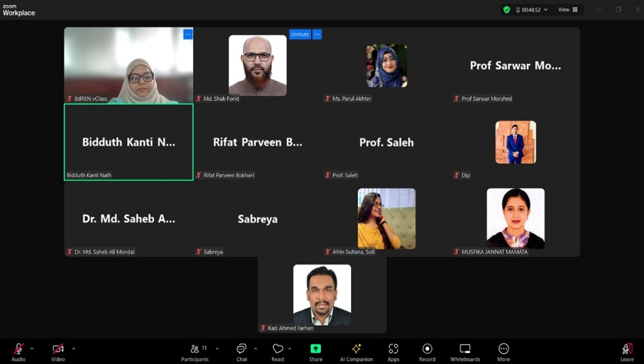This screenshot has height=364, width=644.
Task: Click the green Share screen icon
Action: 316,349
